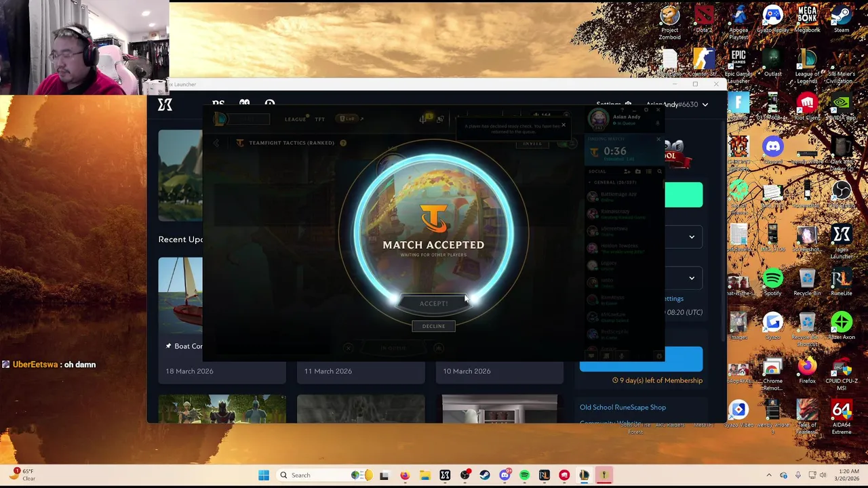
Task: Show hidden system tray icons
Action: pyautogui.click(x=768, y=475)
